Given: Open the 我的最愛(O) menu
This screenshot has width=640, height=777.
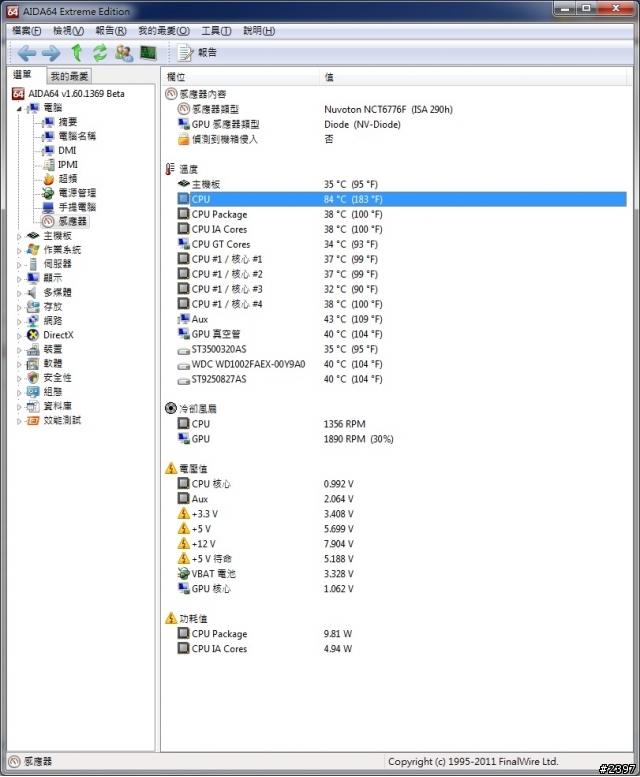Looking at the screenshot, I should (x=164, y=31).
